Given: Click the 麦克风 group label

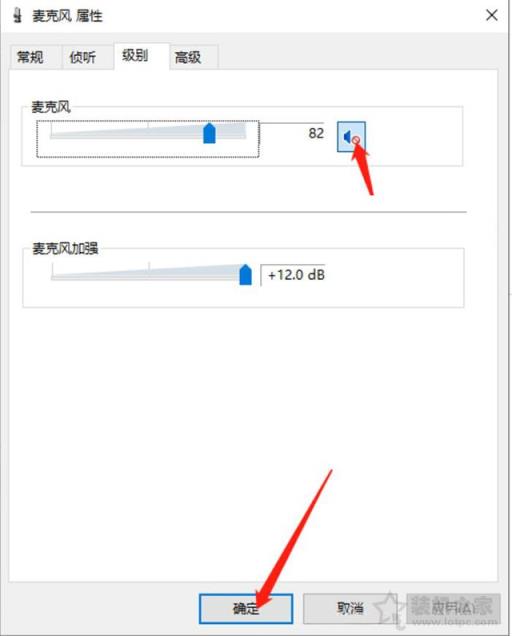Looking at the screenshot, I should click(51, 107).
